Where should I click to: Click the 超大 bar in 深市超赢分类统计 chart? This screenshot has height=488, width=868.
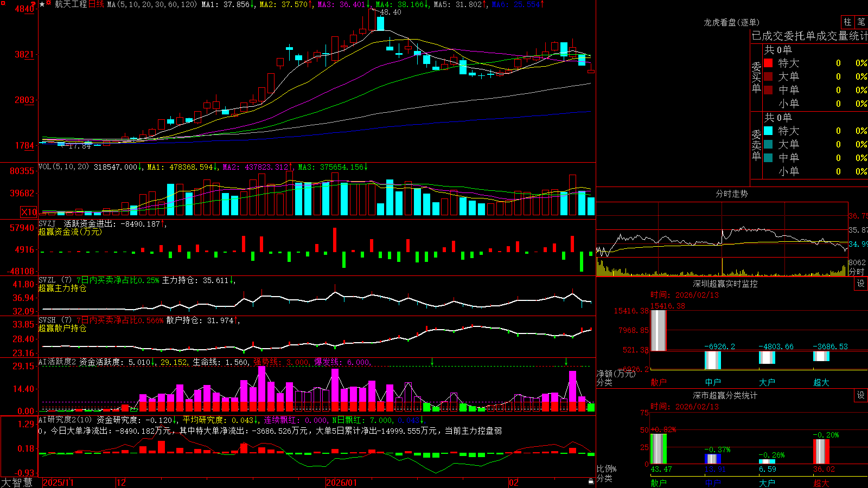(x=821, y=452)
